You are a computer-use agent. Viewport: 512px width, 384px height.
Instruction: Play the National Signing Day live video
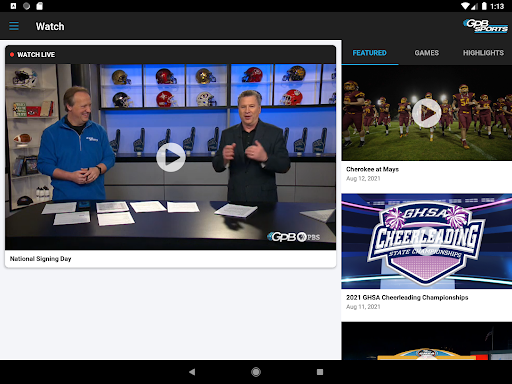[171, 157]
